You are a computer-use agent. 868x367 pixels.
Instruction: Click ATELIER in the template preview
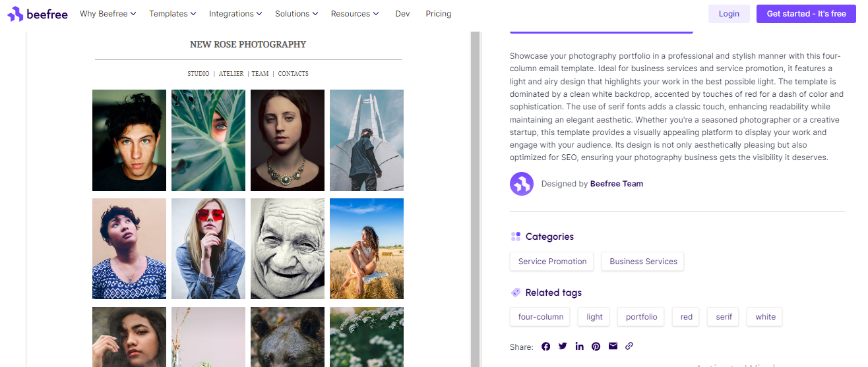coord(232,74)
